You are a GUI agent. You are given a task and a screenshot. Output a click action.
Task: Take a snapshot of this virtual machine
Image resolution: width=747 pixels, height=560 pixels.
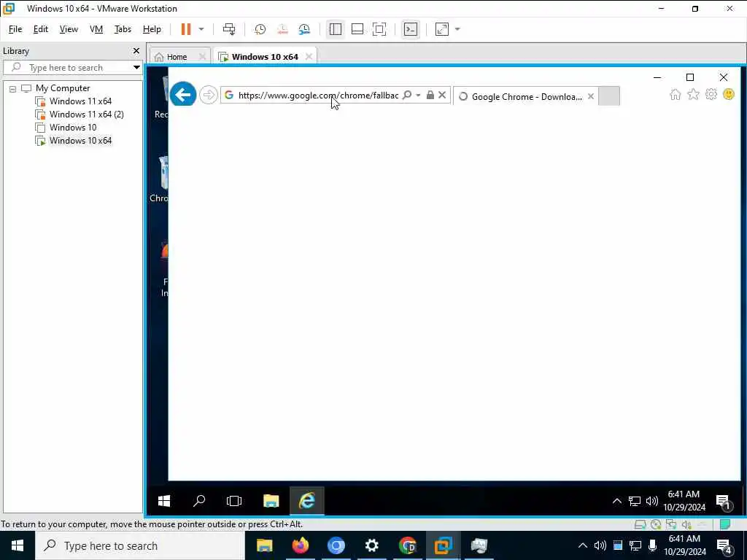tap(260, 29)
